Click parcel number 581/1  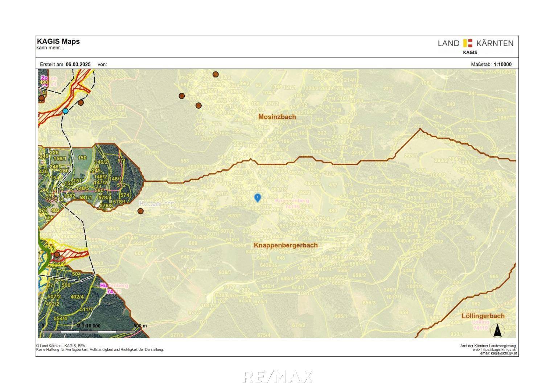pyautogui.click(x=86, y=197)
